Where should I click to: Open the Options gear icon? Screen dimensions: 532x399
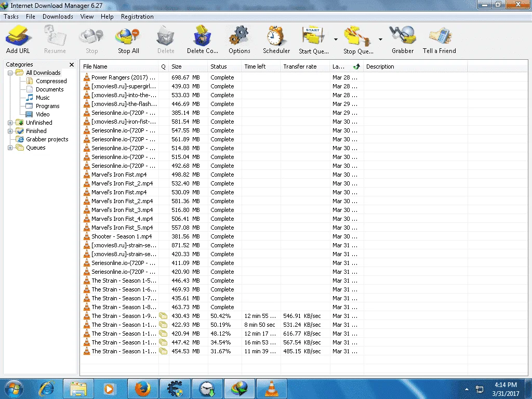click(239, 39)
